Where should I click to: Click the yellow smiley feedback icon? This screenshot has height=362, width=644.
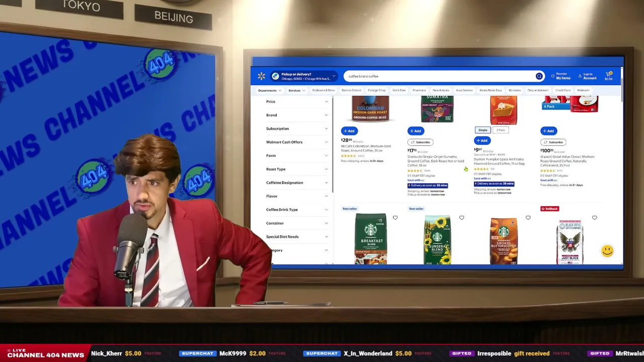click(x=607, y=250)
